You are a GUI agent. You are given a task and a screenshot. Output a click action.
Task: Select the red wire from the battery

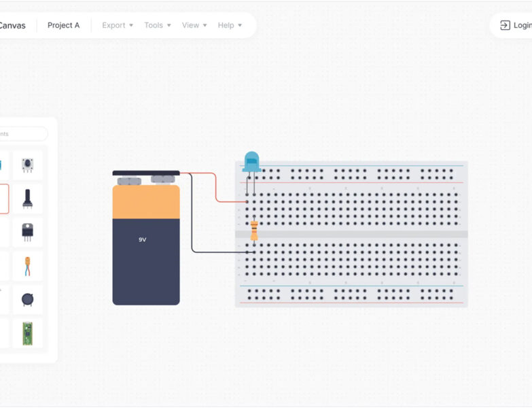pyautogui.click(x=216, y=188)
